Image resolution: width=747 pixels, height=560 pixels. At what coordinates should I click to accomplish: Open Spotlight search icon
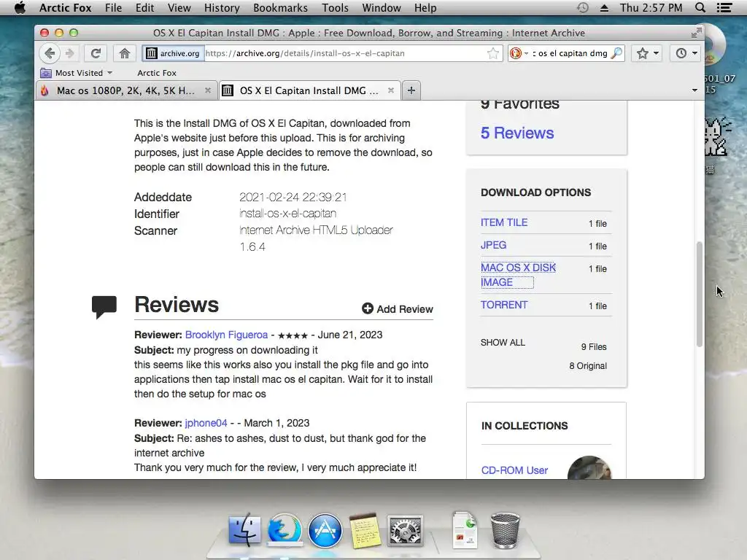(x=700, y=8)
